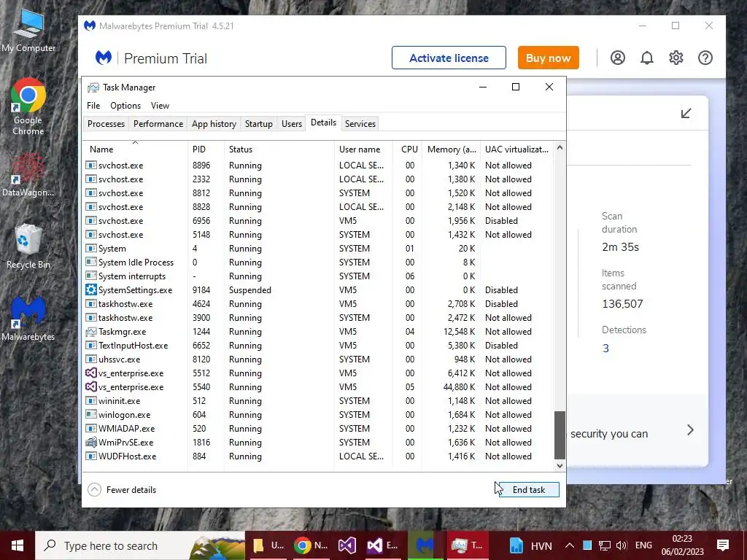Open Windows Start menu
This screenshot has width=747, height=560.
(x=18, y=545)
